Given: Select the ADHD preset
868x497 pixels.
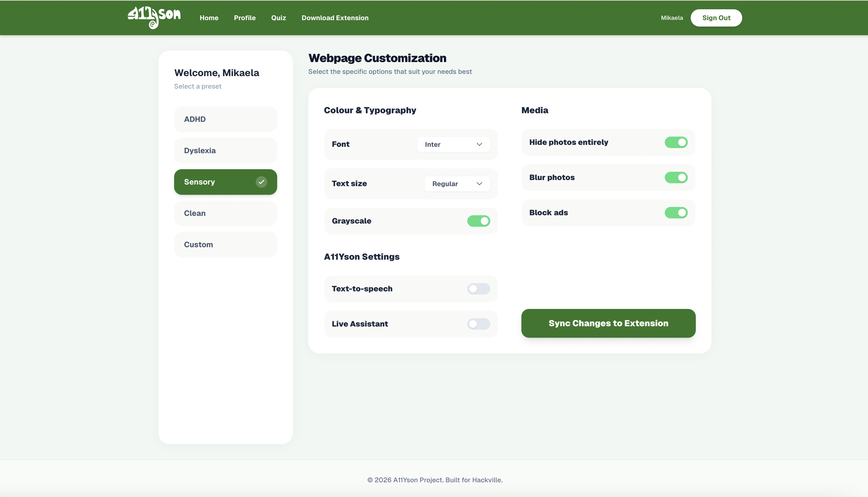Looking at the screenshot, I should click(x=225, y=119).
